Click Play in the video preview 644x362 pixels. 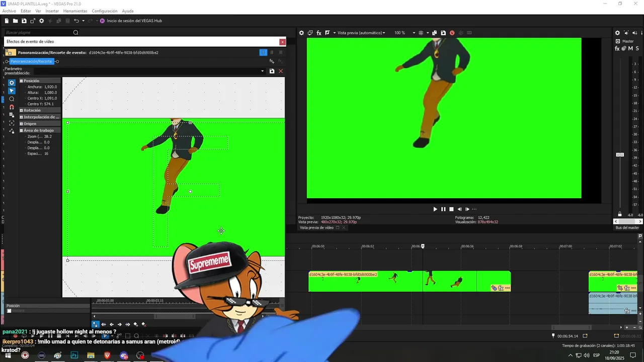[x=435, y=209]
